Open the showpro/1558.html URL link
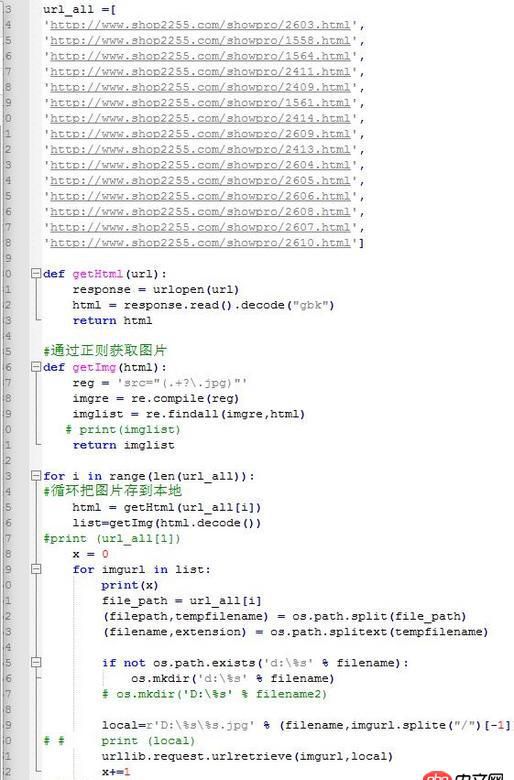This screenshot has width=514, height=780. click(200, 40)
